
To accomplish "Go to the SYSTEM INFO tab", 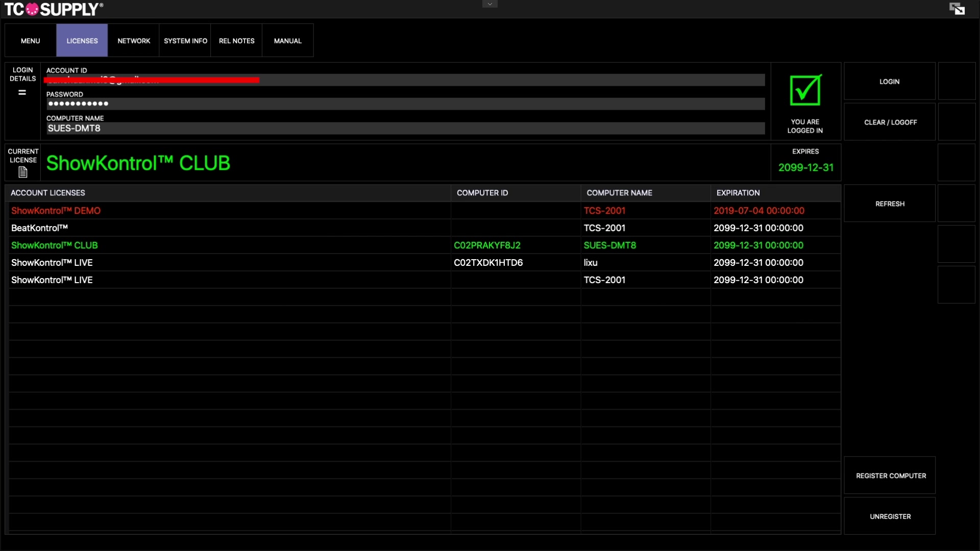I will [185, 40].
